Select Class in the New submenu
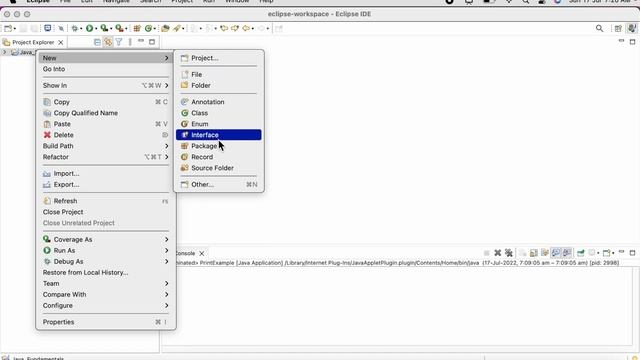 coord(218,113)
